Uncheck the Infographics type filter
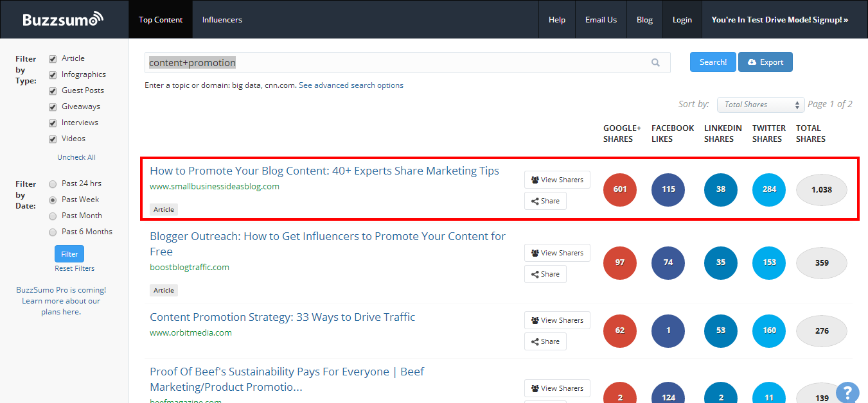Image resolution: width=868 pixels, height=403 pixels. coord(53,75)
